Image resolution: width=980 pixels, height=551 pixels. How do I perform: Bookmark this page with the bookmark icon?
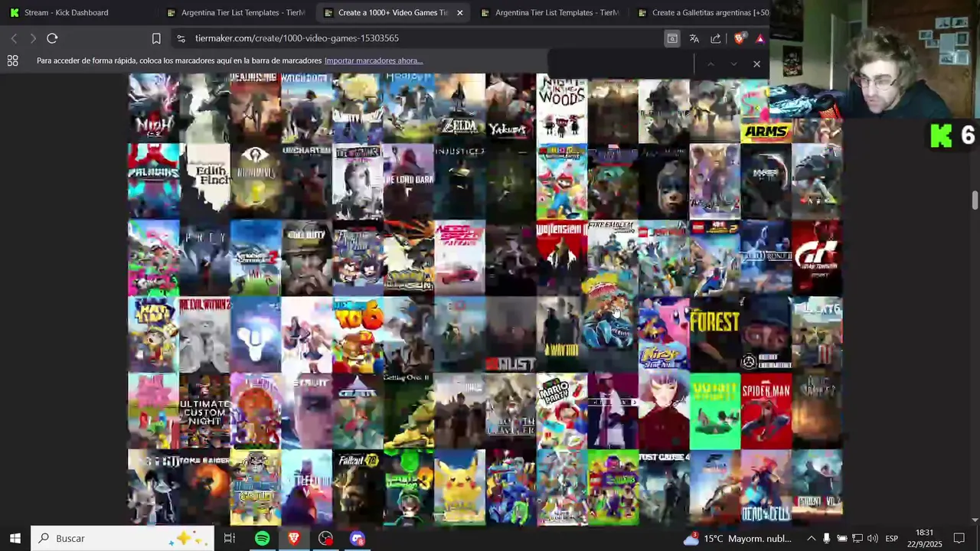pyautogui.click(x=156, y=38)
